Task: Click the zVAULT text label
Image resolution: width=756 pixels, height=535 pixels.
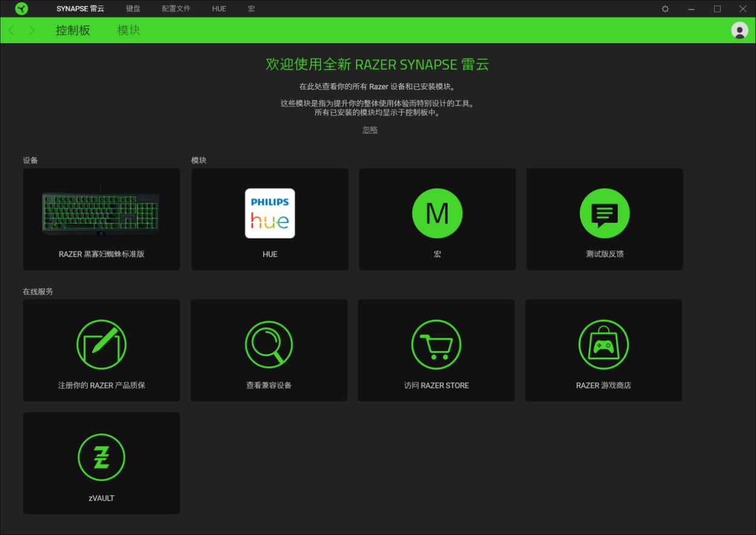Action: point(101,498)
